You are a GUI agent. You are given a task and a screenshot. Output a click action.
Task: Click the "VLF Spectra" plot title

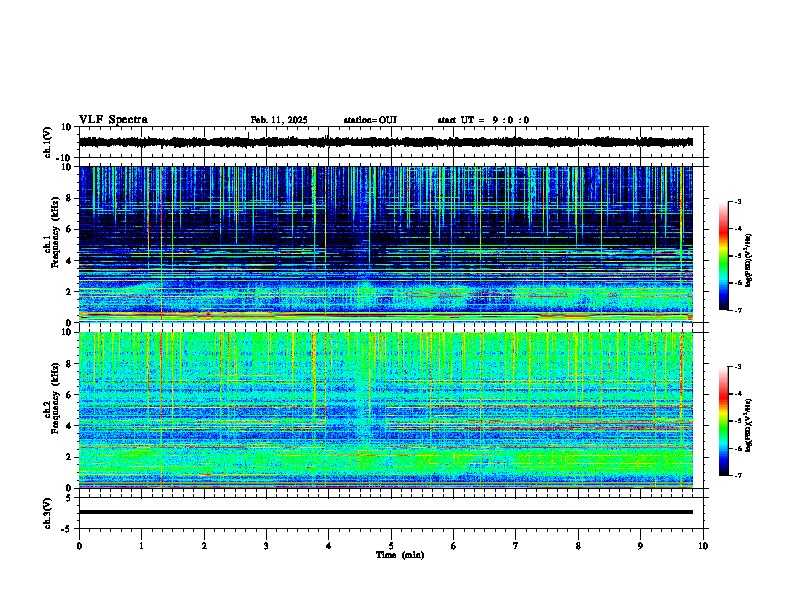[113, 120]
